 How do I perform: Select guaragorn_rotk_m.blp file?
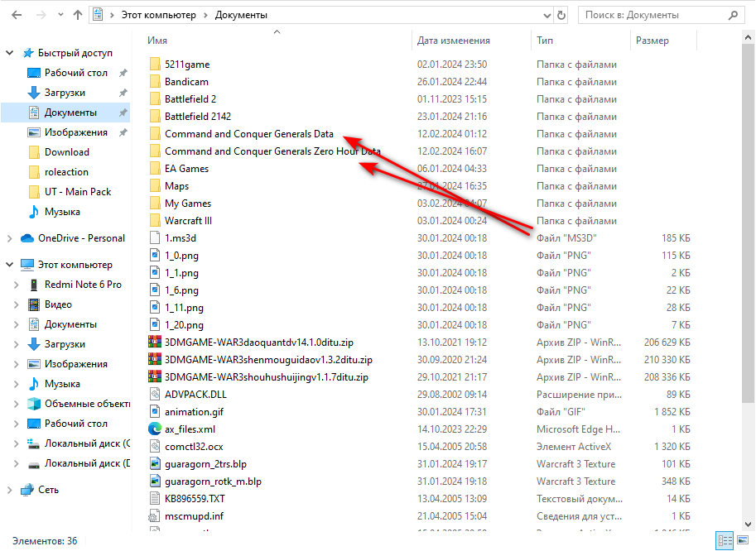coord(213,482)
